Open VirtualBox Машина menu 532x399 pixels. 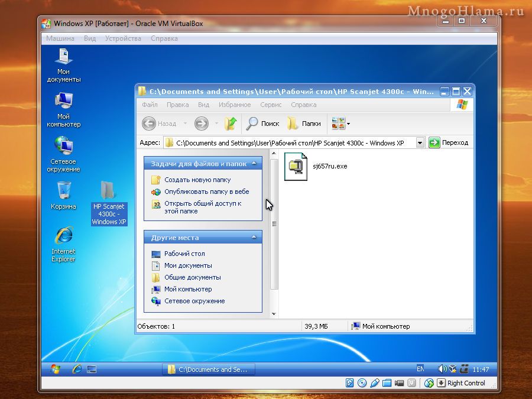pos(60,38)
